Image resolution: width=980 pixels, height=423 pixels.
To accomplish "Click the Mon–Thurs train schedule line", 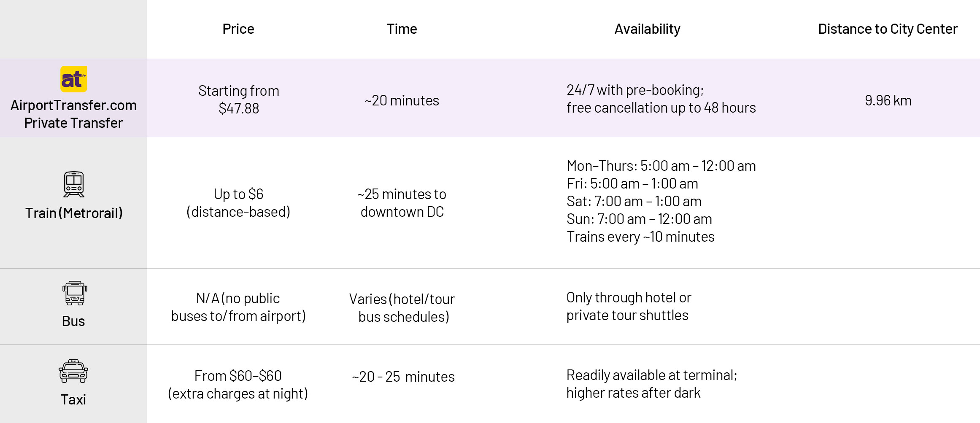I will coord(661,166).
